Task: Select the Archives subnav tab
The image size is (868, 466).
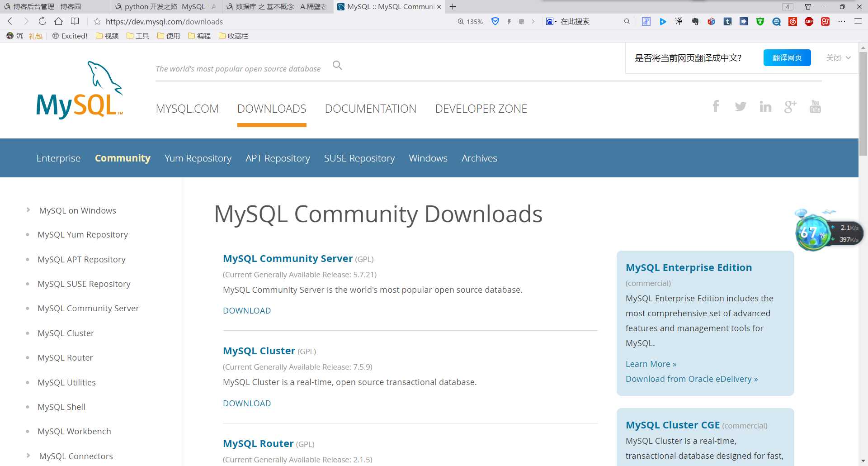Action: (x=479, y=158)
